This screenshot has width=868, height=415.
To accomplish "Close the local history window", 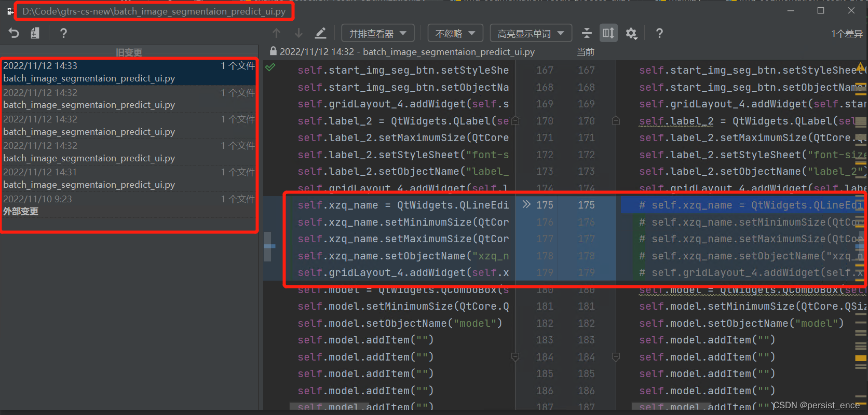I will [851, 10].
